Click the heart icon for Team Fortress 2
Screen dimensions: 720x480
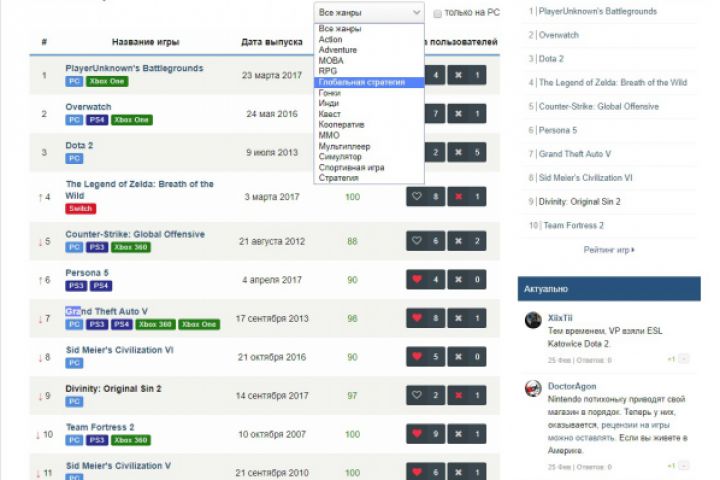416,434
